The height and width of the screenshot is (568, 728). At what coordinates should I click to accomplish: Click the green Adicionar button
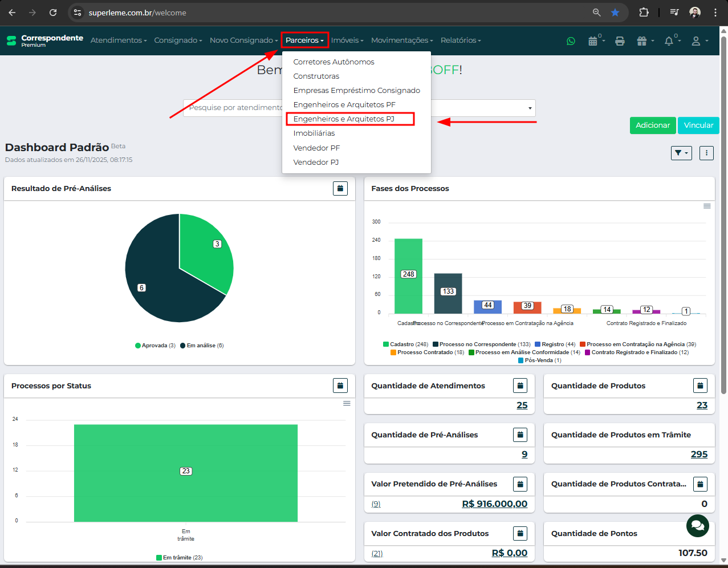(653, 125)
